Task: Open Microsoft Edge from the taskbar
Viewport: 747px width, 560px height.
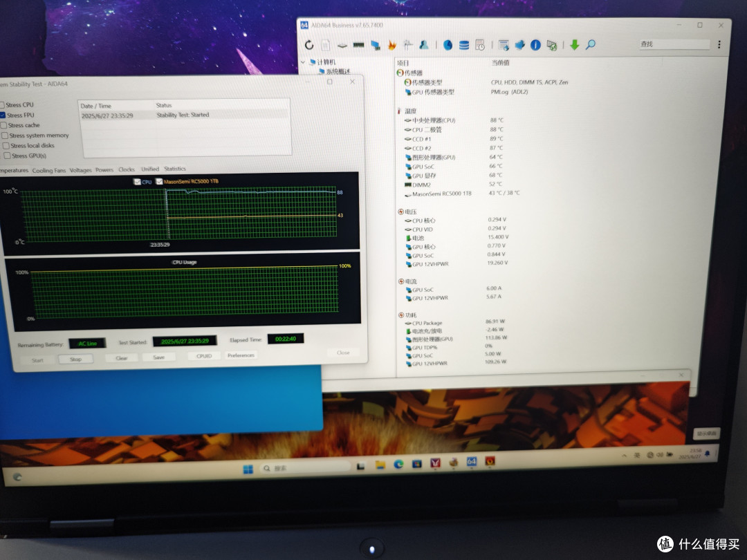Action: tap(398, 464)
